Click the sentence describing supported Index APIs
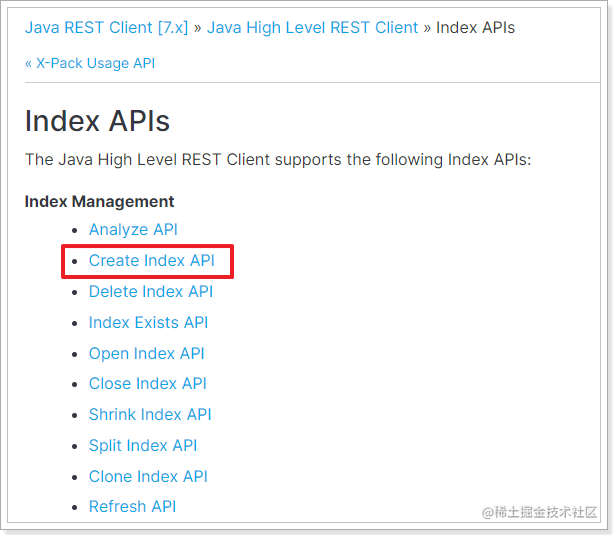The height and width of the screenshot is (535, 613). click(x=278, y=160)
